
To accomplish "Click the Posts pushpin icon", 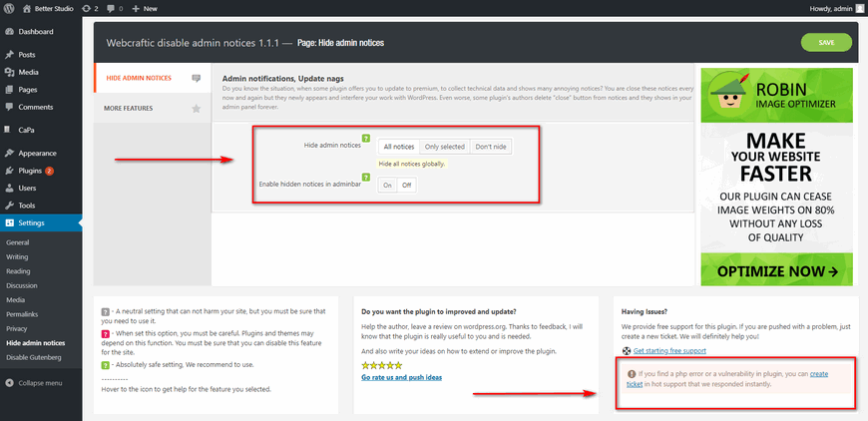I will 9,55.
